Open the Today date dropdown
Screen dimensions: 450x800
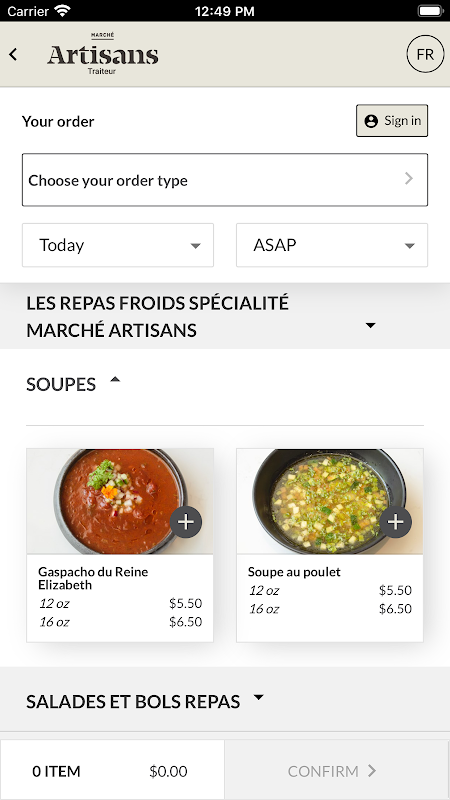click(x=118, y=245)
